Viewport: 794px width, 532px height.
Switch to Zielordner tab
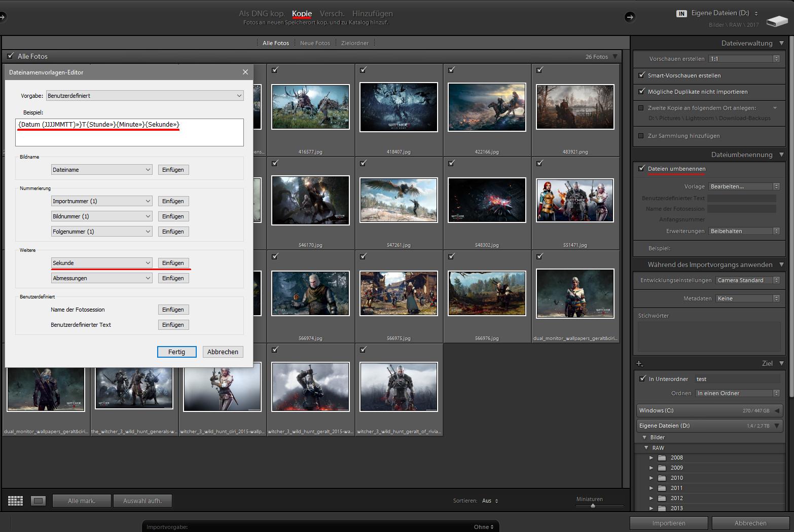pos(355,43)
